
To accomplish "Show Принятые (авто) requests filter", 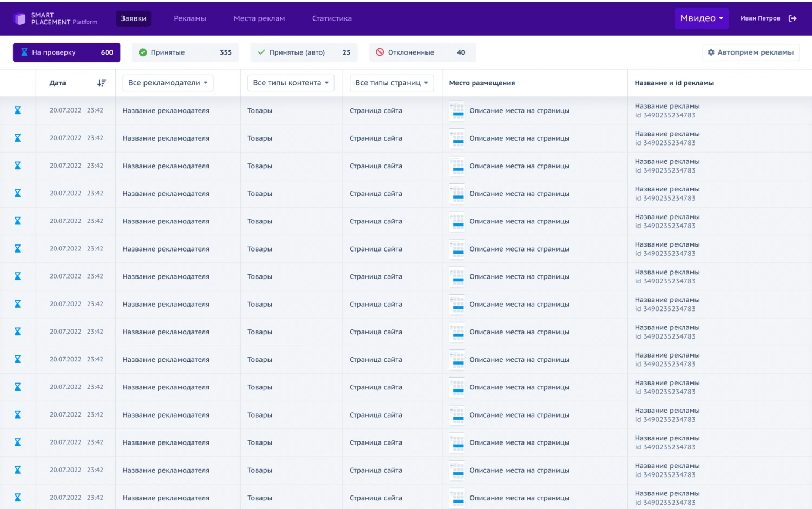I will 304,52.
